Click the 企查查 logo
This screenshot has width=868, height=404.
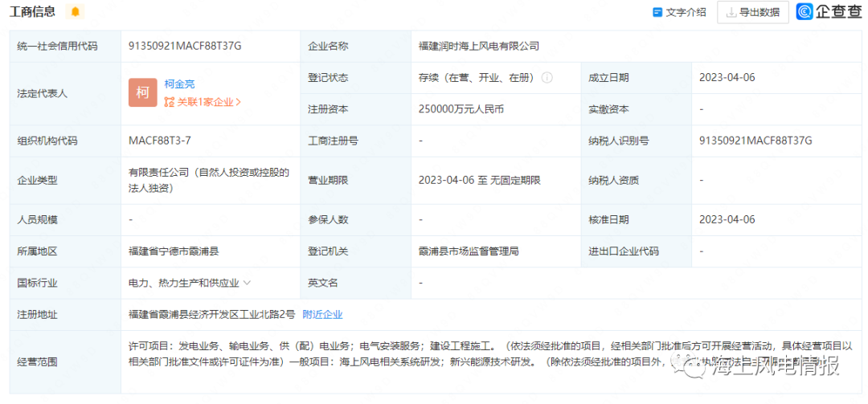(829, 12)
